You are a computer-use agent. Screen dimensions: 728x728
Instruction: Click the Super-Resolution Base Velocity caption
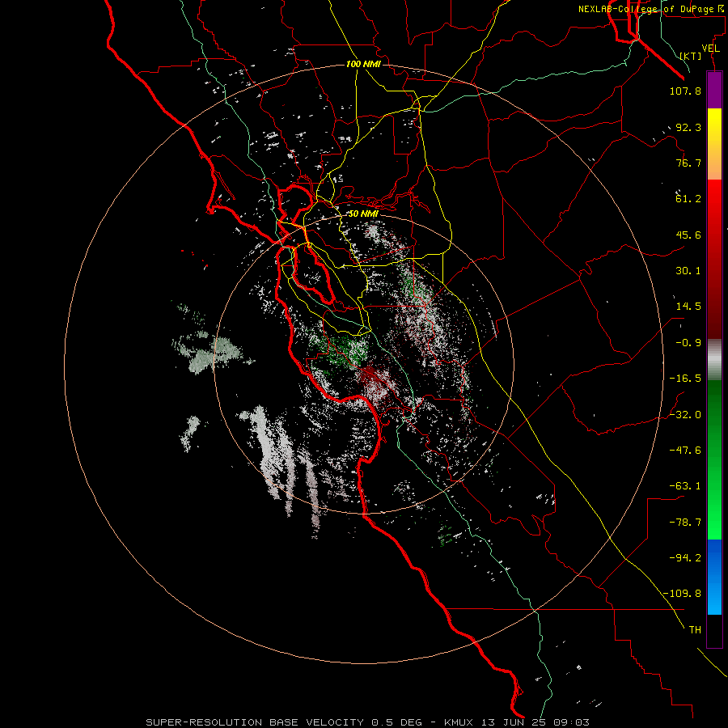368,722
